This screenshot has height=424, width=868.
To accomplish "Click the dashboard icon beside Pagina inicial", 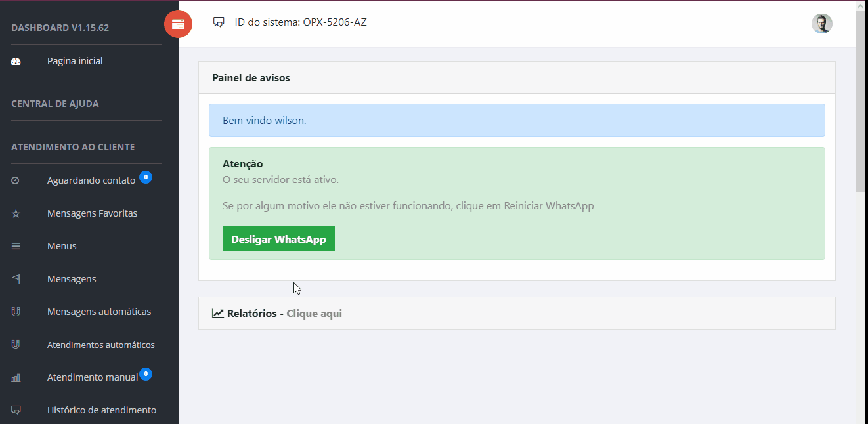I will click(16, 61).
